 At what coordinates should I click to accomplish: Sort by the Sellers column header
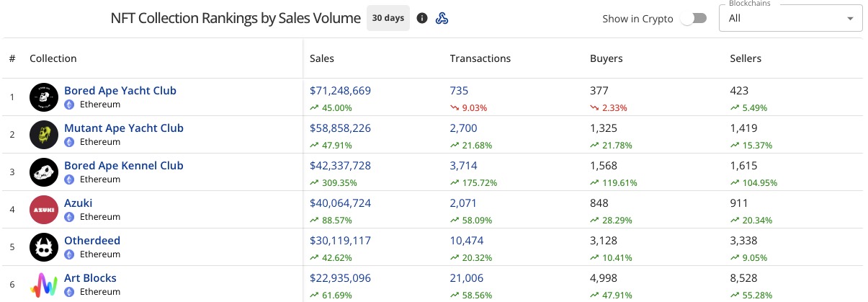point(746,58)
